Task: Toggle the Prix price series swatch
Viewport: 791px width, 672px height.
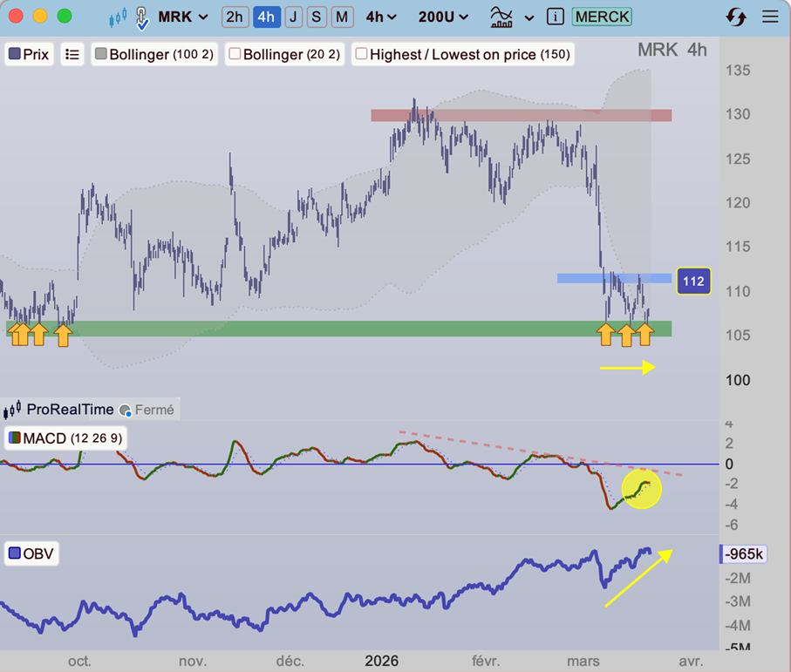Action: [x=15, y=54]
